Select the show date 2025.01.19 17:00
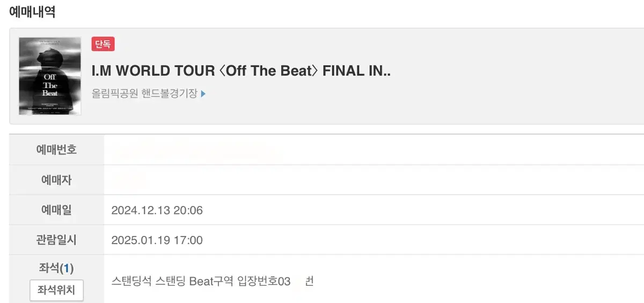This screenshot has width=644, height=303. pos(157,240)
